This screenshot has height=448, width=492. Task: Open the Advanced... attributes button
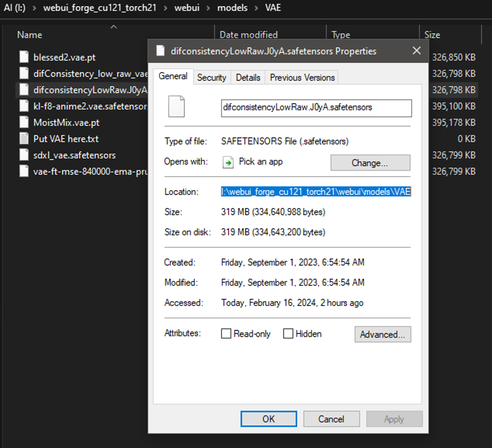[x=383, y=334]
